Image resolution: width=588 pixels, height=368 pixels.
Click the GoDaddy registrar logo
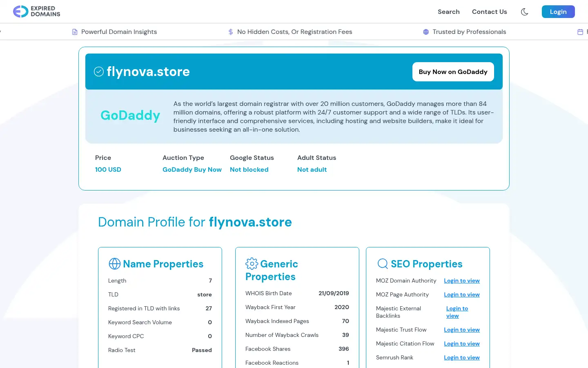(130, 115)
